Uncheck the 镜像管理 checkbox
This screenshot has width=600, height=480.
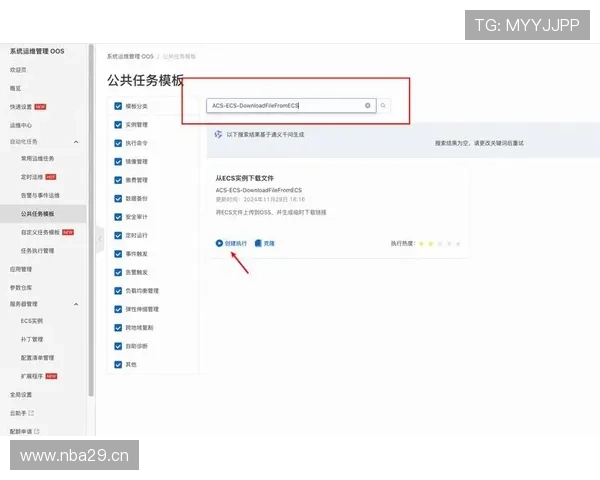[x=118, y=162]
